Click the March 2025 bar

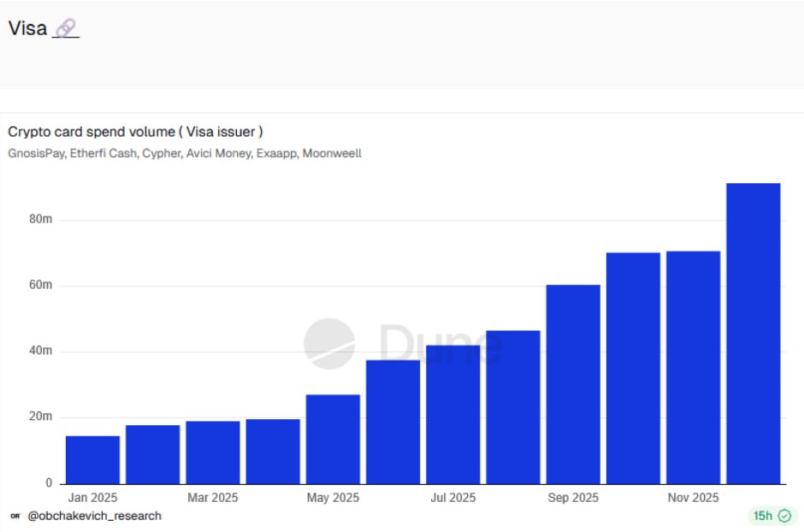tap(213, 452)
